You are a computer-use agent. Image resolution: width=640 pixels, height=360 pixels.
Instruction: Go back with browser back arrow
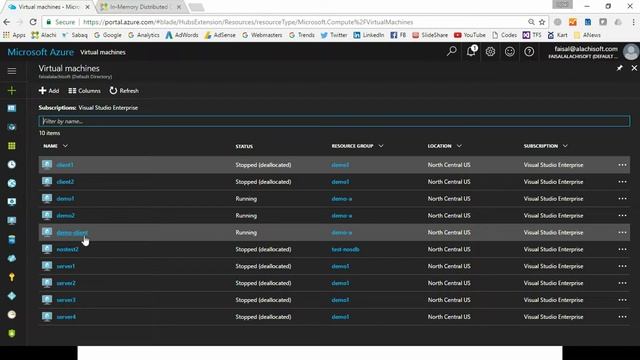pyautogui.click(x=7, y=22)
